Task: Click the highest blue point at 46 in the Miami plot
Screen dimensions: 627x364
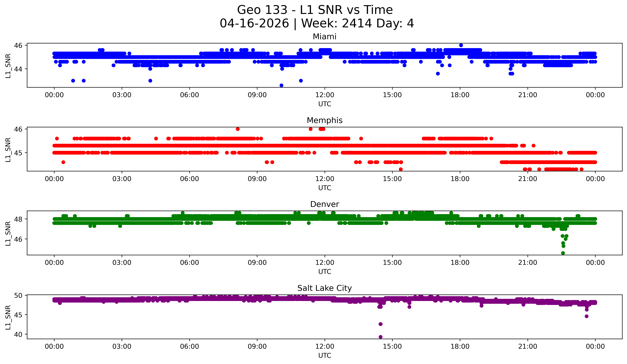Action: tap(461, 45)
